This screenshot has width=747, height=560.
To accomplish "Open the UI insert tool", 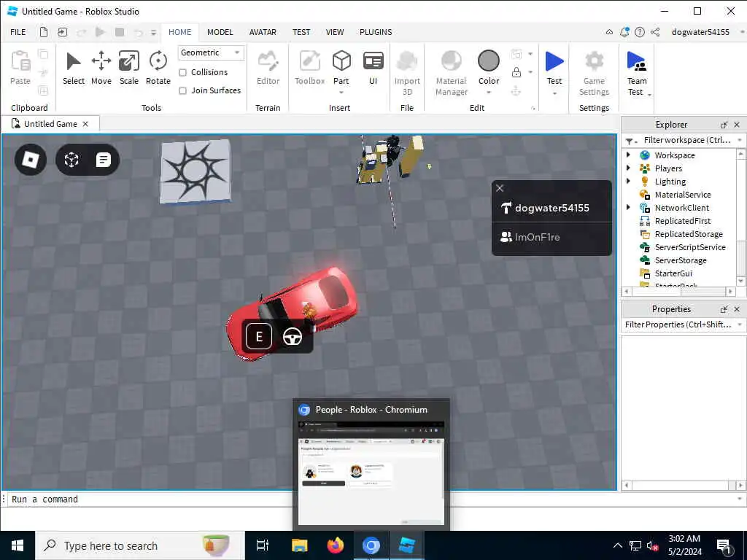I will [373, 68].
